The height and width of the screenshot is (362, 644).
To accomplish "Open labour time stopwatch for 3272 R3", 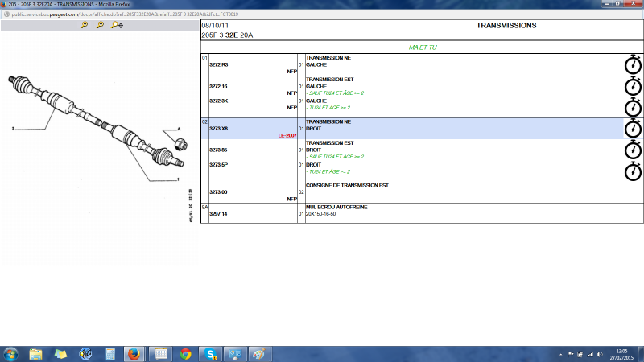I will [x=633, y=65].
